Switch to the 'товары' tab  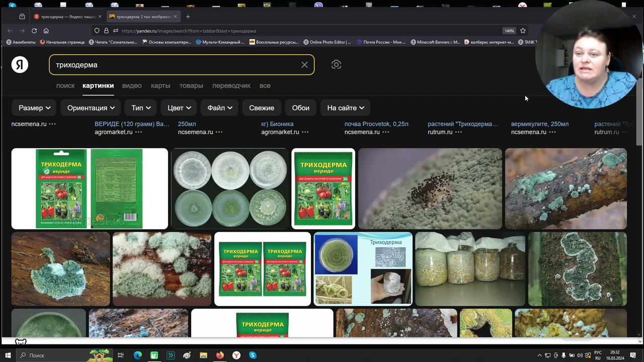pos(191,85)
